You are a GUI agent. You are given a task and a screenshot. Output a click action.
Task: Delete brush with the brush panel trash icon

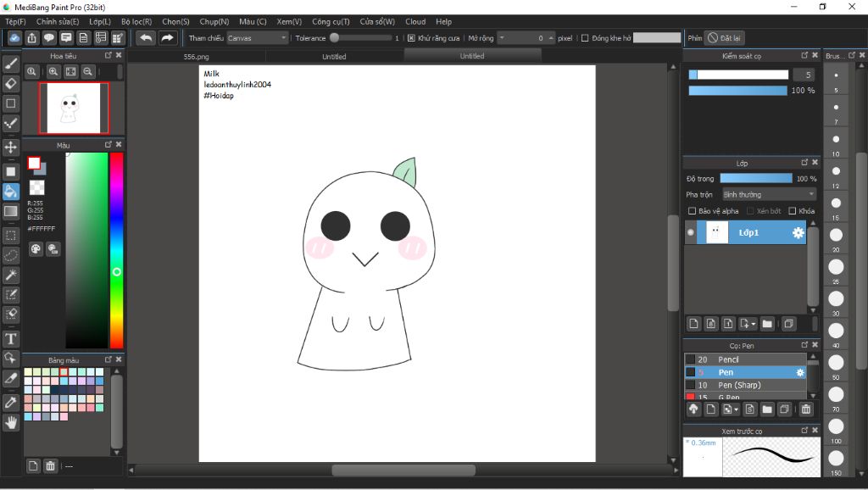(x=806, y=409)
